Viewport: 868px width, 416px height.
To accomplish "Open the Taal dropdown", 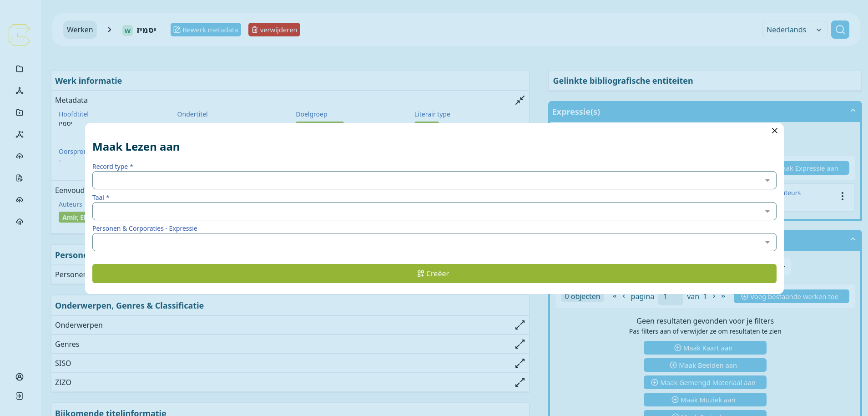I will click(x=434, y=211).
